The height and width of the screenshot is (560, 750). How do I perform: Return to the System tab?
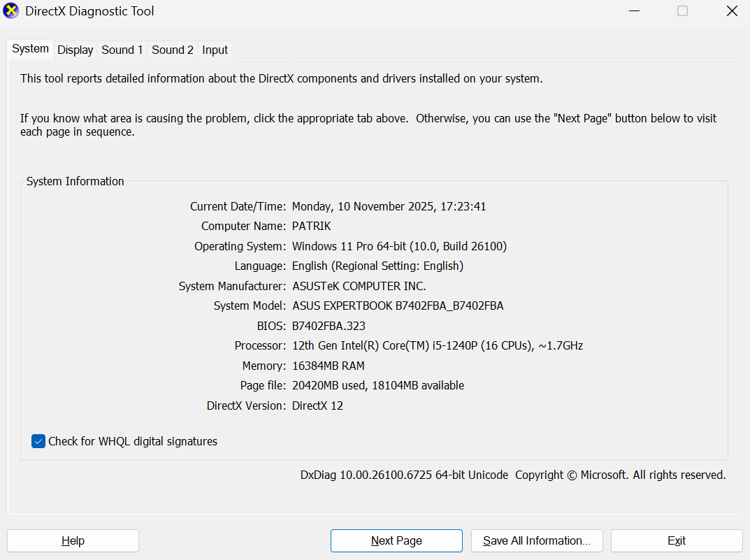pyautogui.click(x=29, y=49)
